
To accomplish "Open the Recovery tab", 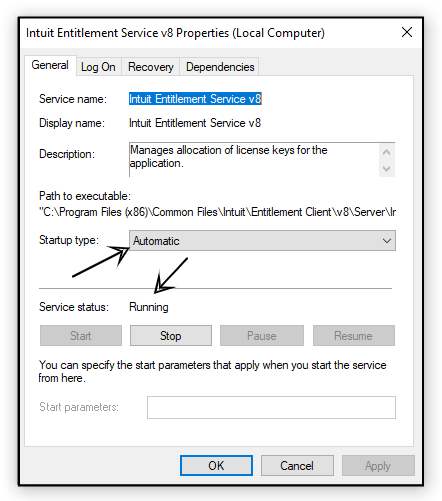I will click(151, 67).
